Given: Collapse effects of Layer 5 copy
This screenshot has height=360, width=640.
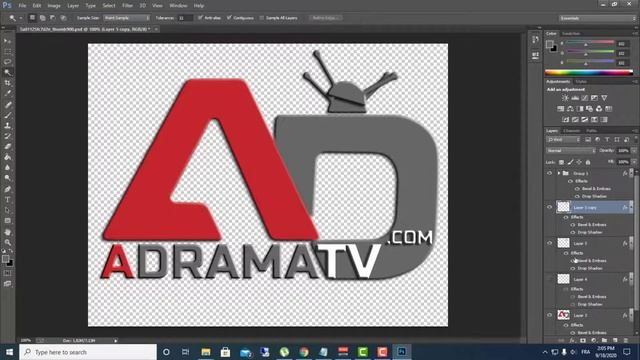Looking at the screenshot, I should pyautogui.click(x=632, y=207).
